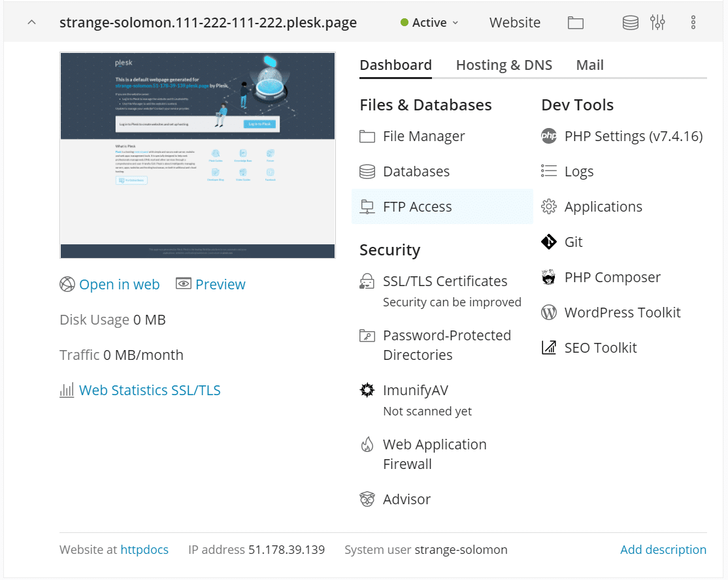The width and height of the screenshot is (728, 580).
Task: Switch to the Mail tab
Action: 589,65
